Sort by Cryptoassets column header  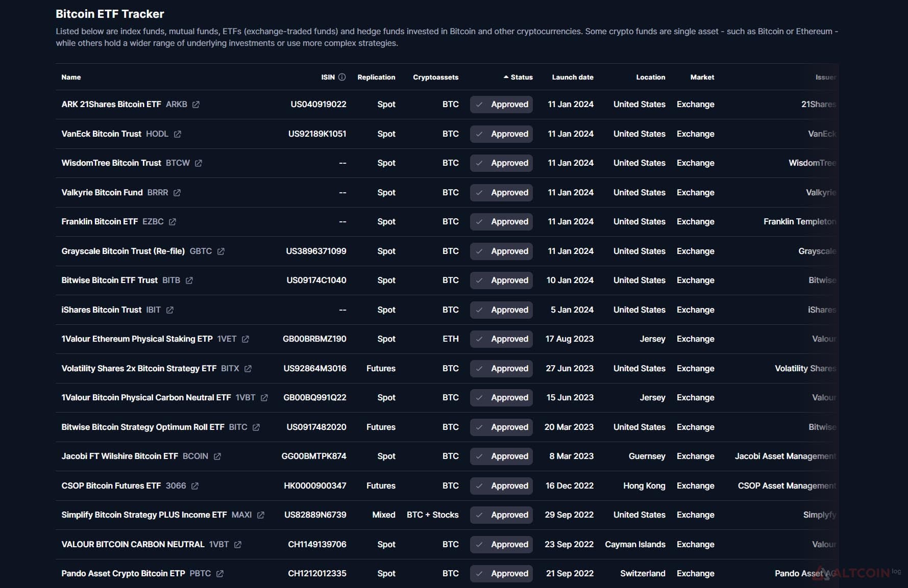[435, 77]
